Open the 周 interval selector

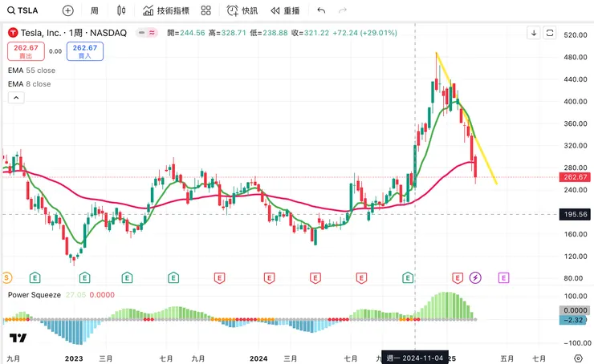95,10
